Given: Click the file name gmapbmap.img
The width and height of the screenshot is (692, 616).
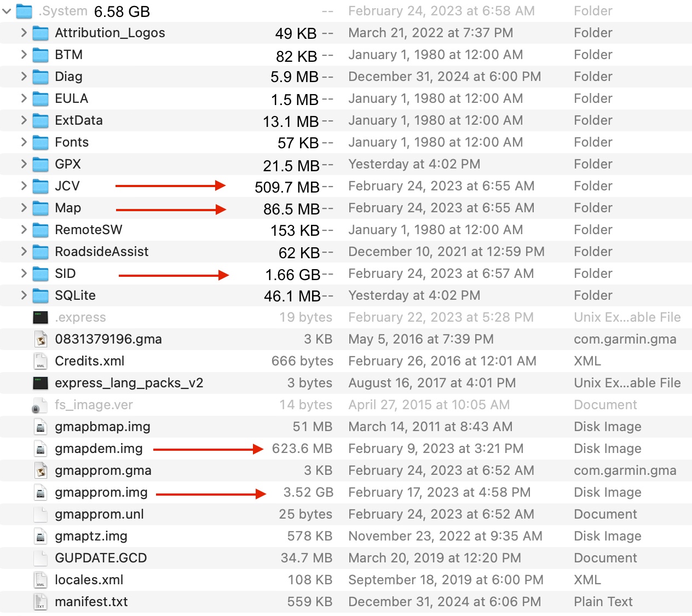Looking at the screenshot, I should tap(102, 427).
